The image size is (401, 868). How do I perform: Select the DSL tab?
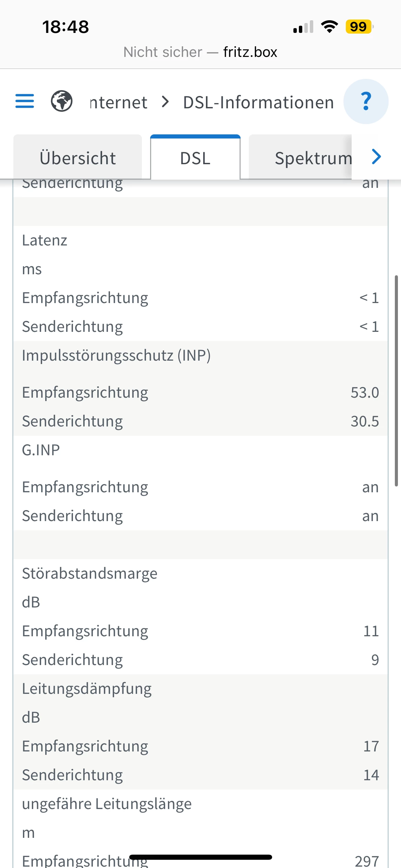tap(195, 158)
